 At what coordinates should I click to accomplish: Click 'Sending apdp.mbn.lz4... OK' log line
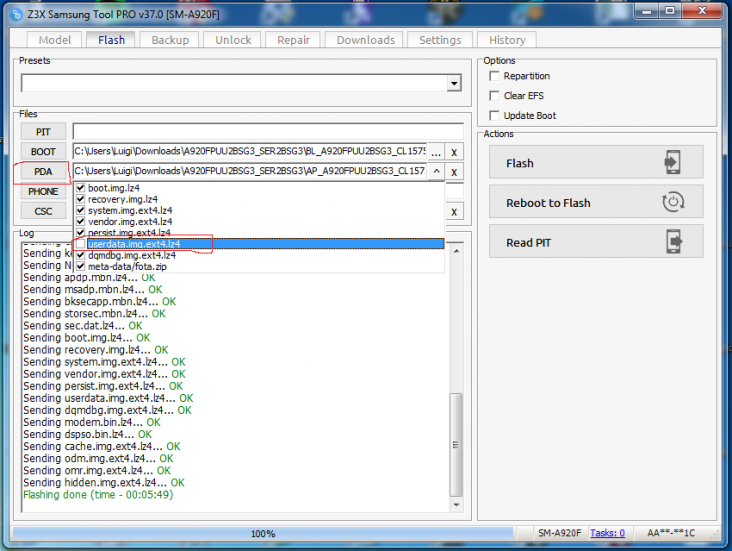(x=89, y=277)
